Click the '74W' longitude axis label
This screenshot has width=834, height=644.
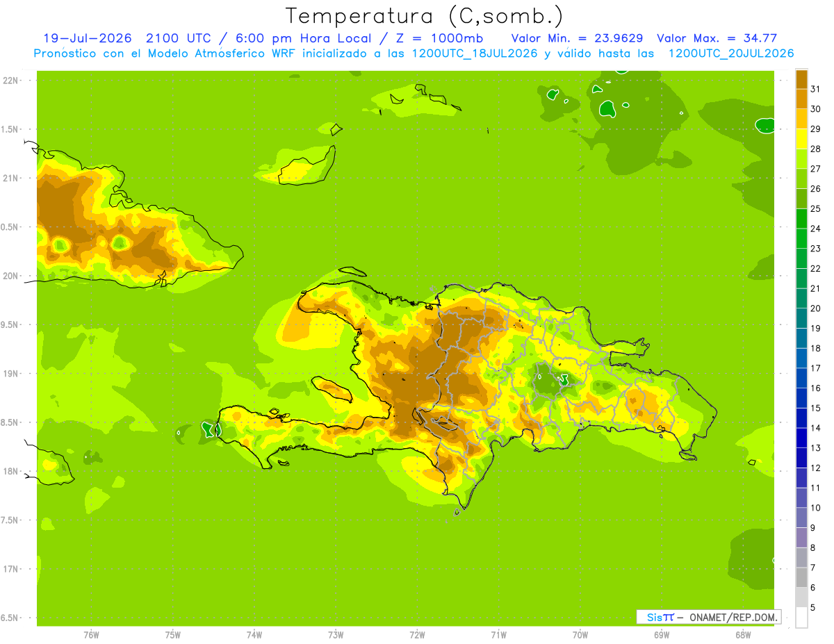point(254,634)
